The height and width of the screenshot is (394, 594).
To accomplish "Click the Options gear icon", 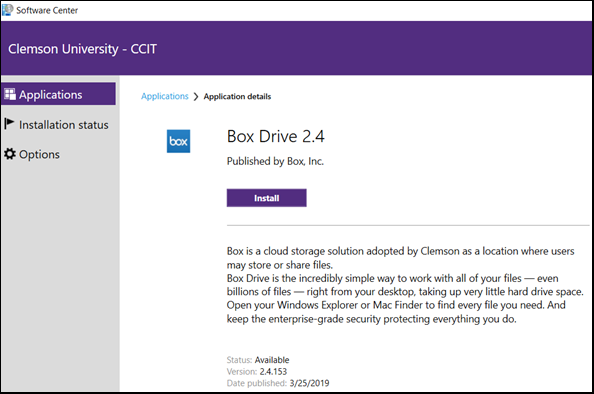I will point(10,154).
